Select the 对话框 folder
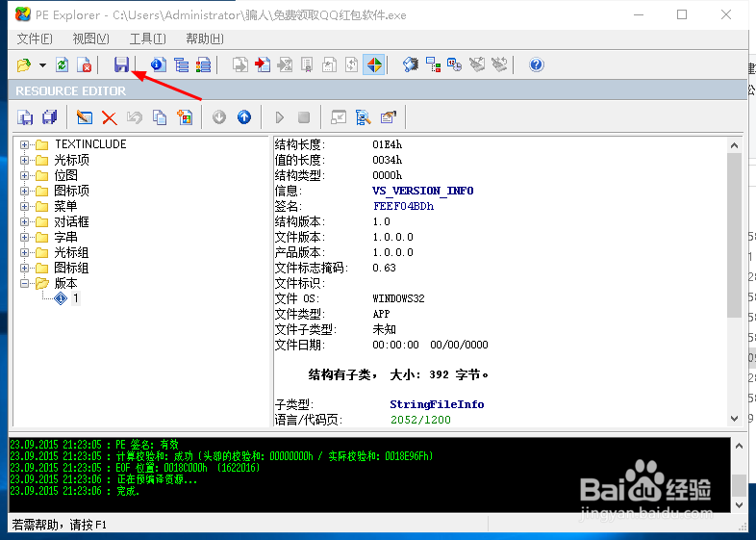Viewport: 756px width, 540px height. point(71,221)
